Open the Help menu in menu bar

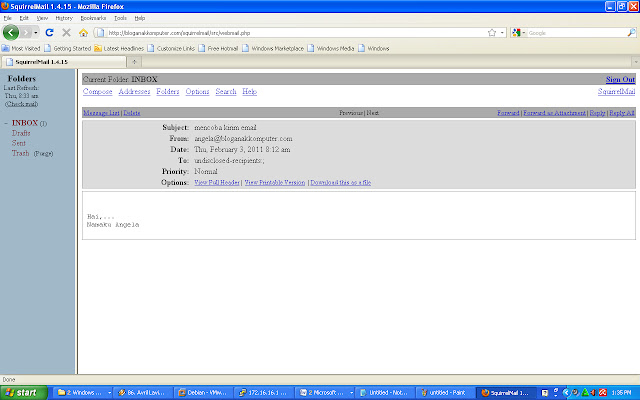(x=140, y=18)
